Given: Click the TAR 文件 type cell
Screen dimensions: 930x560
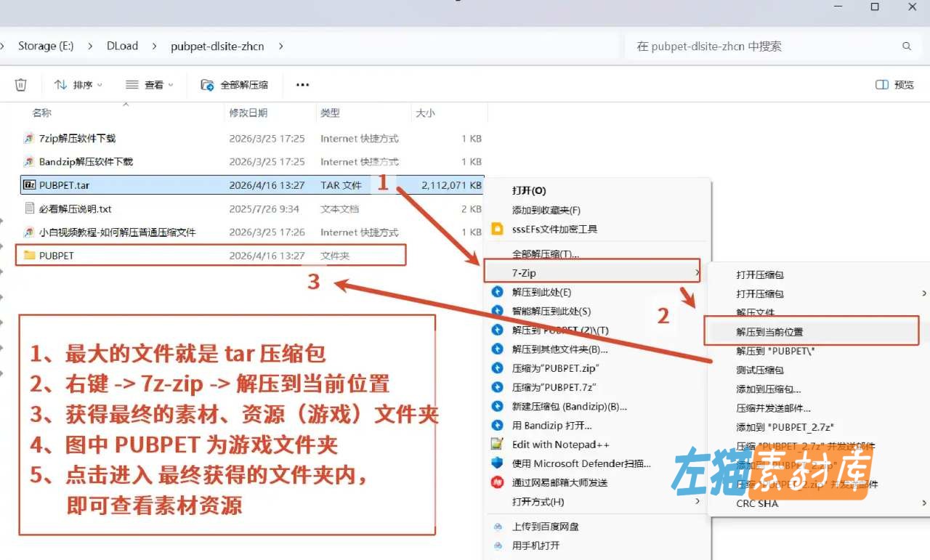Looking at the screenshot, I should click(x=341, y=185).
